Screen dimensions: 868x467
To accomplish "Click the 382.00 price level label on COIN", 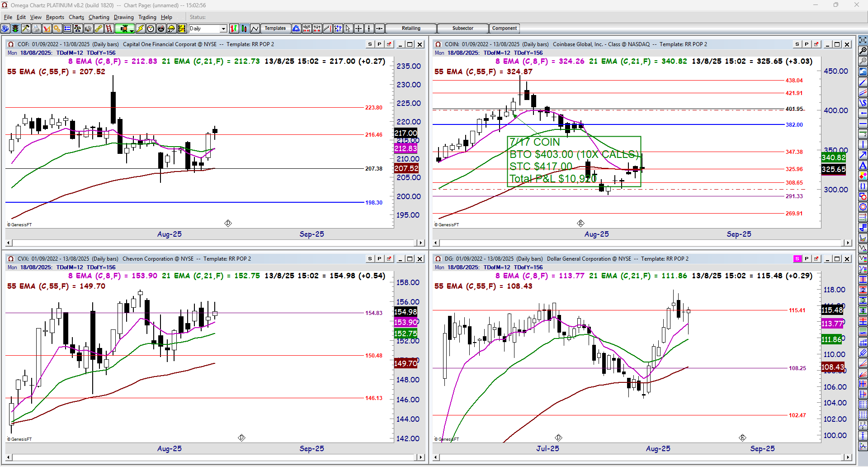I will click(794, 125).
